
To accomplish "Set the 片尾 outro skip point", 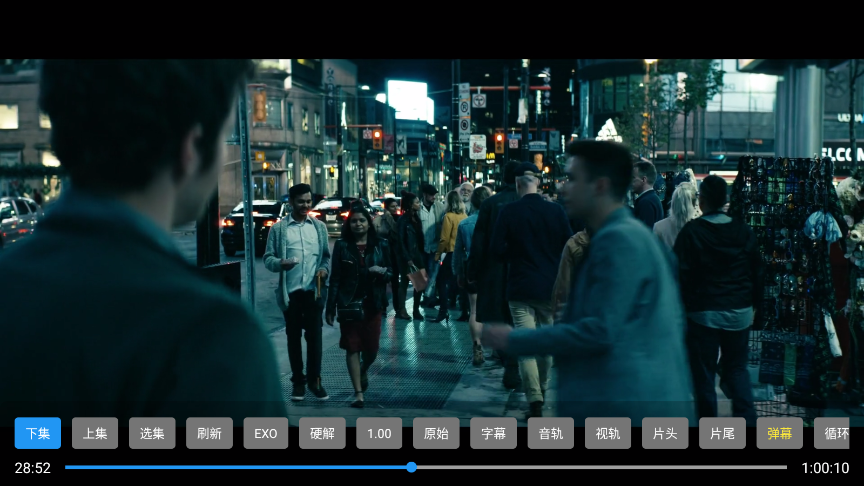I will (722, 433).
